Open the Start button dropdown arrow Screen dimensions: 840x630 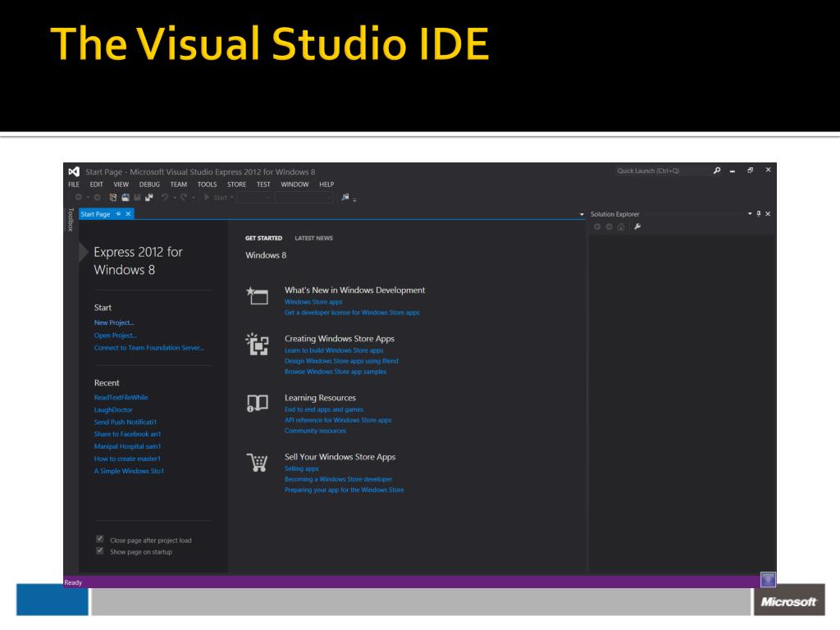tap(232, 198)
